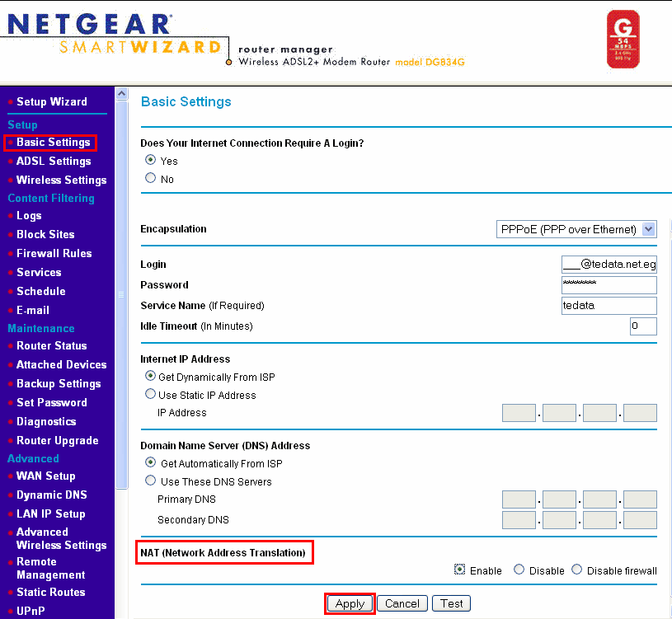672x619 pixels.
Task: Open Wireless Settings under Setup
Action: pos(61,180)
